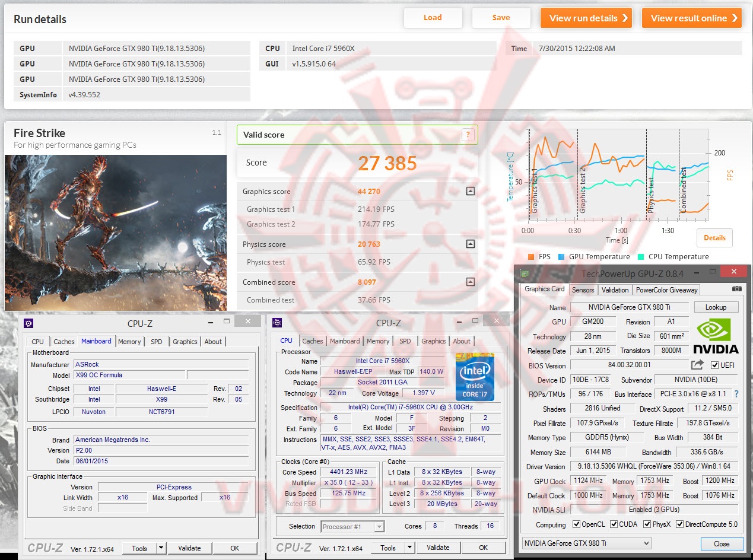The height and width of the screenshot is (560, 753).
Task: Click GPU-Z camera screenshot icon
Action: (x=736, y=289)
